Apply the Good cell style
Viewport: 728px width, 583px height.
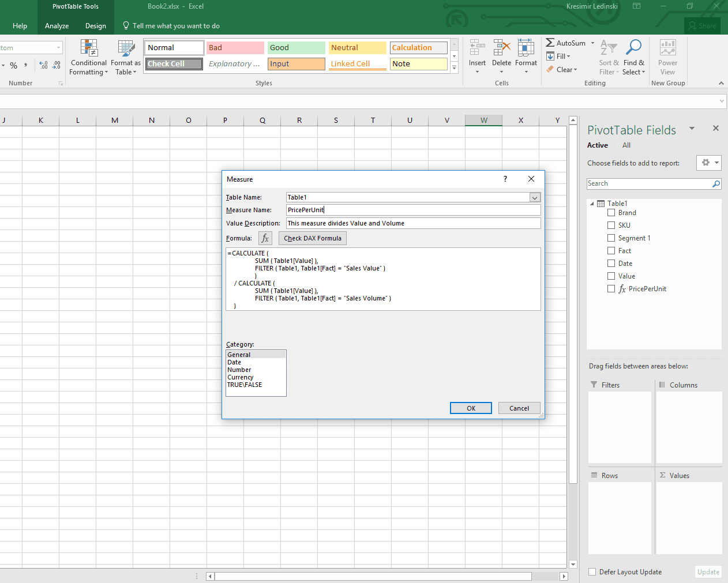296,47
